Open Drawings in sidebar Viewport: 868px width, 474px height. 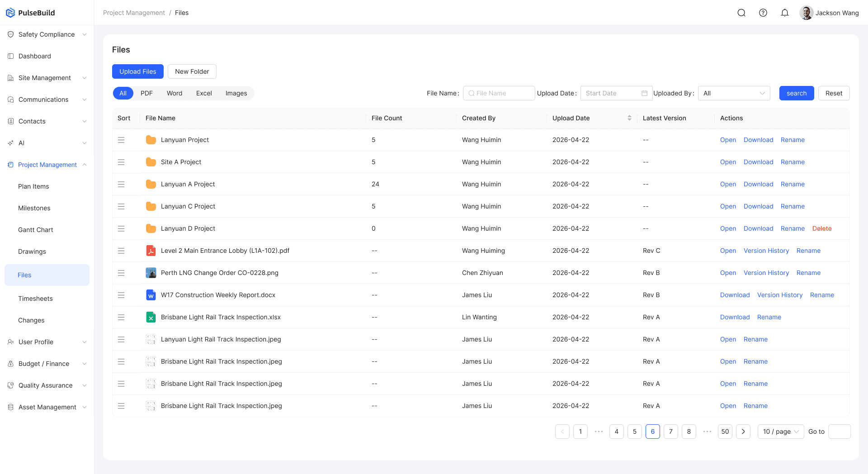(32, 251)
